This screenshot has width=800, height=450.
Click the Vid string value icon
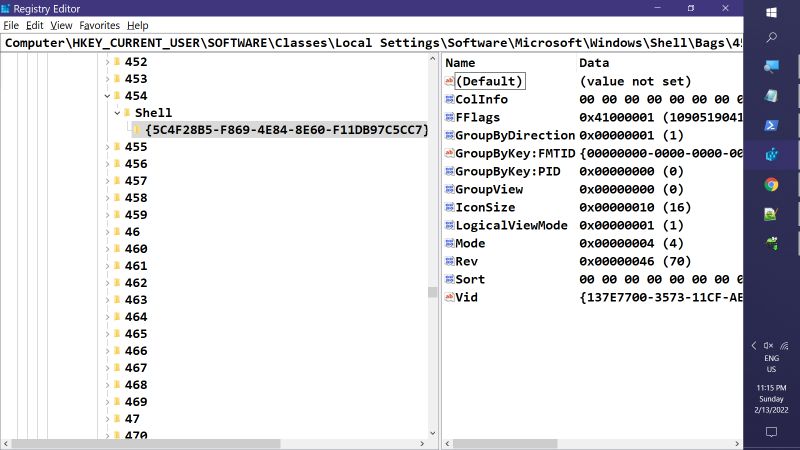click(449, 297)
